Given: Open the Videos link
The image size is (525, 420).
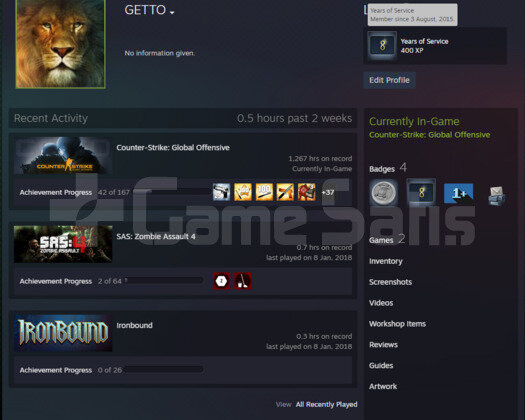Looking at the screenshot, I should [x=381, y=303].
